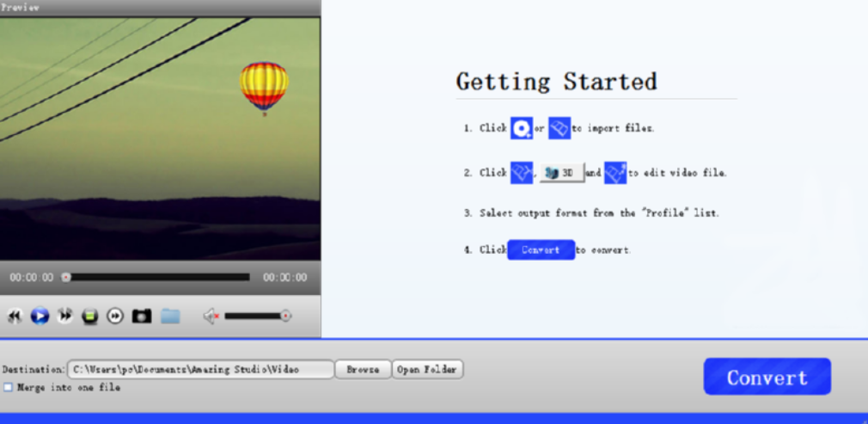Screen dimensions: 868x424
Task: Play the preview video
Action: tap(40, 316)
